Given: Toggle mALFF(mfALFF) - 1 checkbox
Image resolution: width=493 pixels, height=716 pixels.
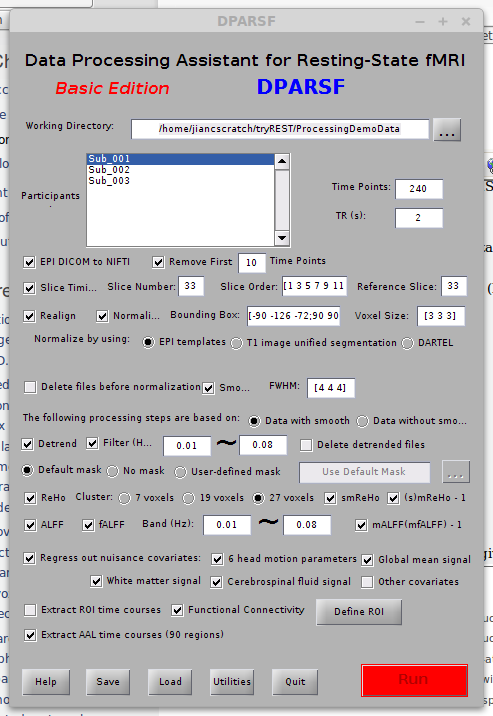Looking at the screenshot, I should [x=361, y=525].
